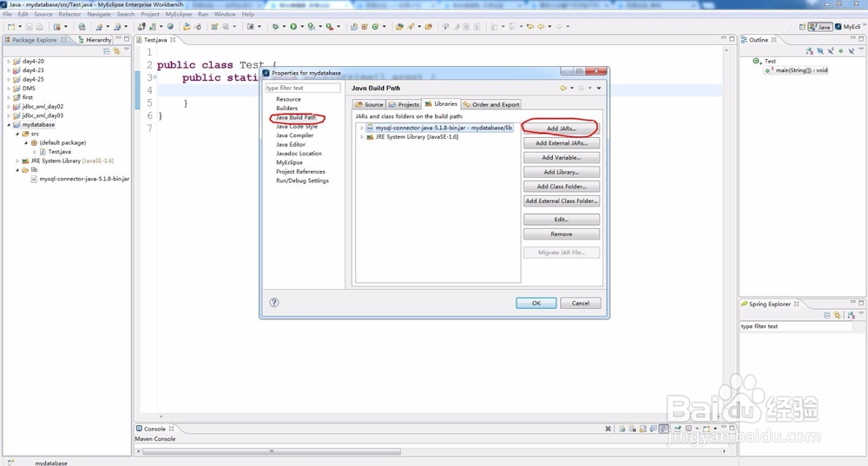The height and width of the screenshot is (466, 868).
Task: Click Add External JARs... button
Action: pos(562,143)
